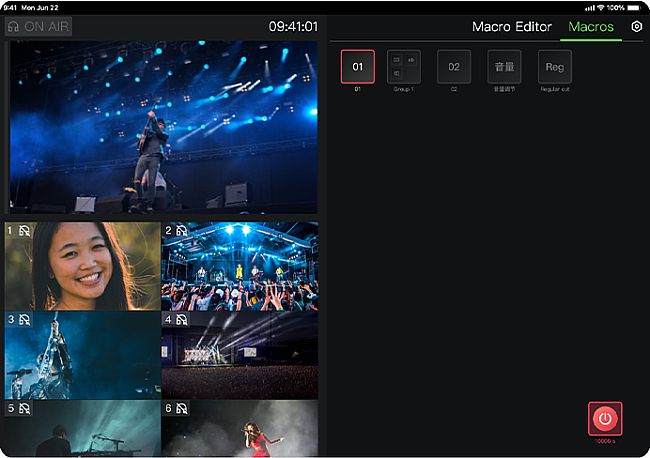Toggle audio monitor on source 3
The image size is (650, 458).
pos(24,320)
